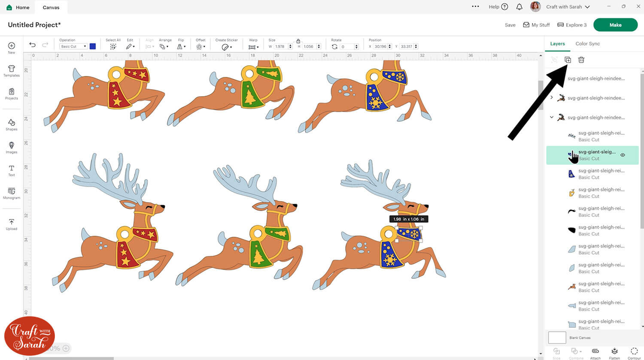The height and width of the screenshot is (360, 644).
Task: Open the Operation Basic Cut dropdown
Action: tap(73, 46)
